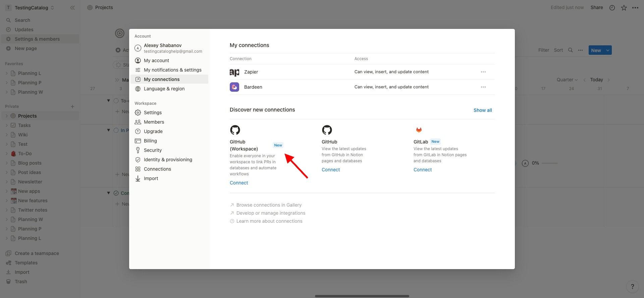Open Settings & members in sidebar
Viewport: 644px width, 298px height.
coord(40,39)
